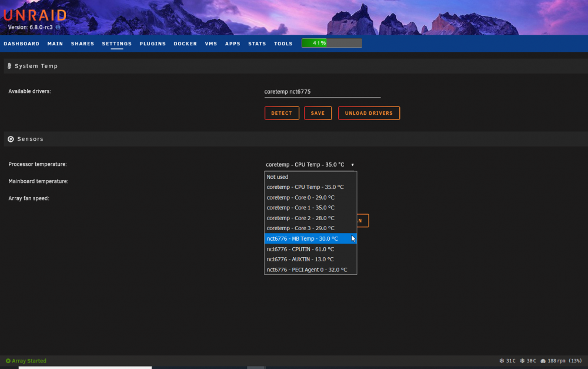
Task: Click the 188 rpm fan reading
Action: [x=564, y=361]
